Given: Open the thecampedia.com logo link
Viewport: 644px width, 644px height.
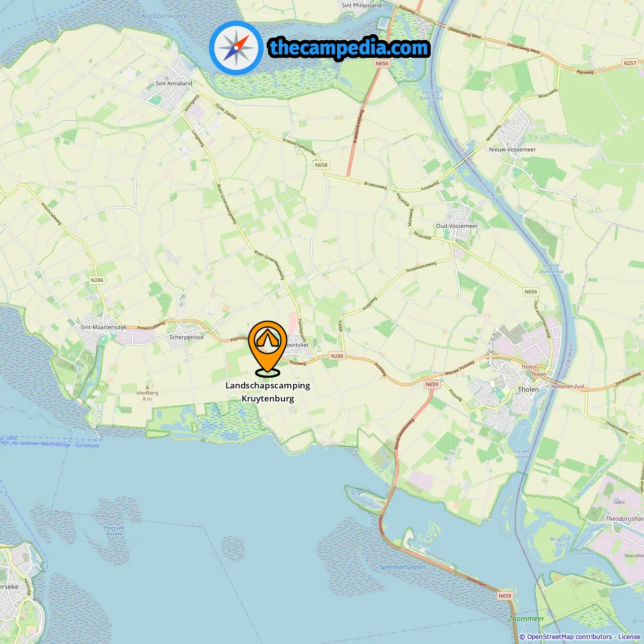Looking at the screenshot, I should 350,48.
